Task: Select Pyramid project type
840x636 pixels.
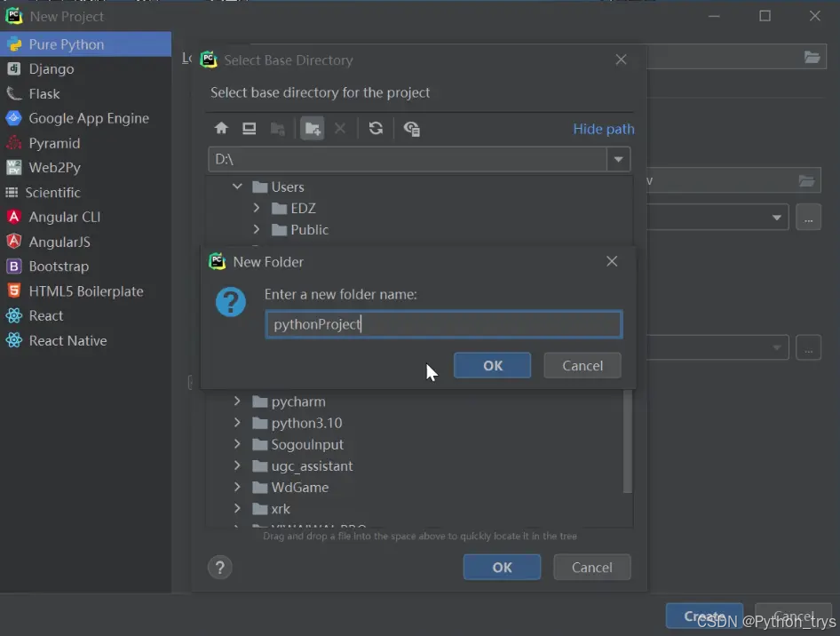Action: pyautogui.click(x=86, y=143)
